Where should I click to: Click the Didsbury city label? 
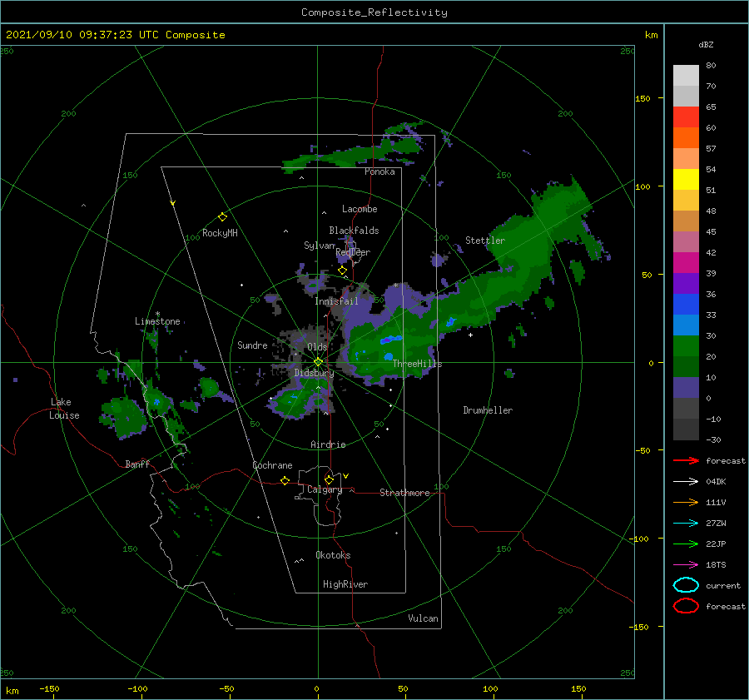tap(314, 373)
